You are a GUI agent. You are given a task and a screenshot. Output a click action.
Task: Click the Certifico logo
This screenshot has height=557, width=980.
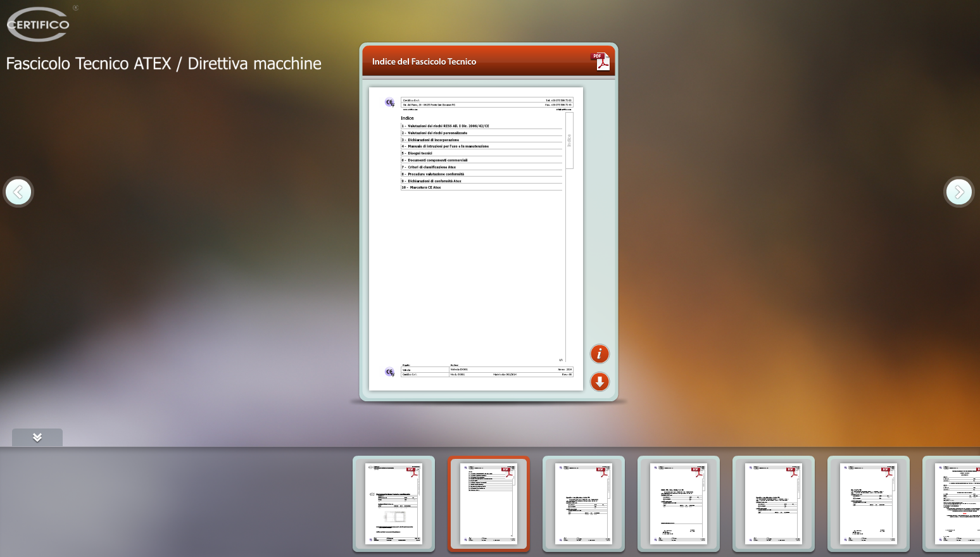[x=39, y=25]
